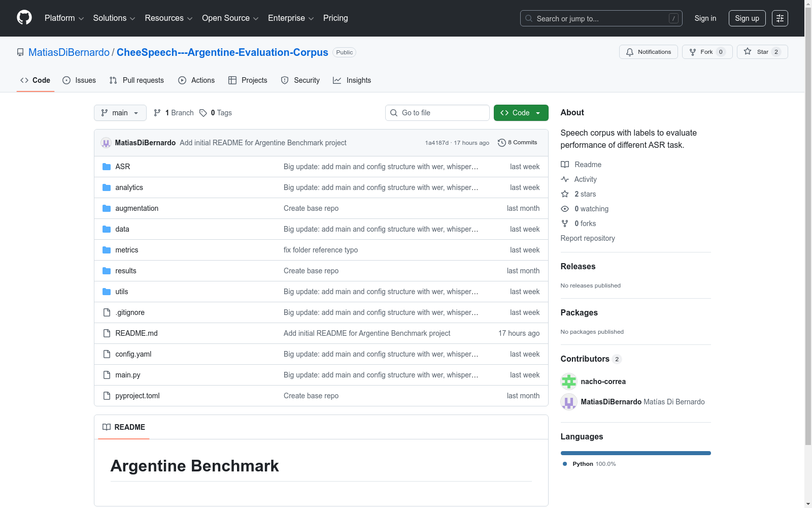Click Report repository link
The height and width of the screenshot is (508, 812).
(588, 238)
